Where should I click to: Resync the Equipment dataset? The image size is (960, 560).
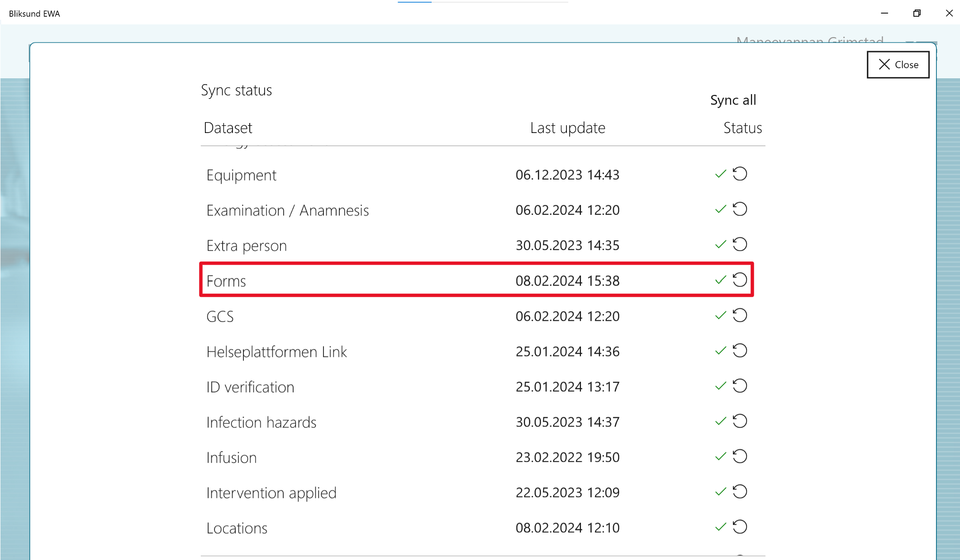tap(740, 174)
